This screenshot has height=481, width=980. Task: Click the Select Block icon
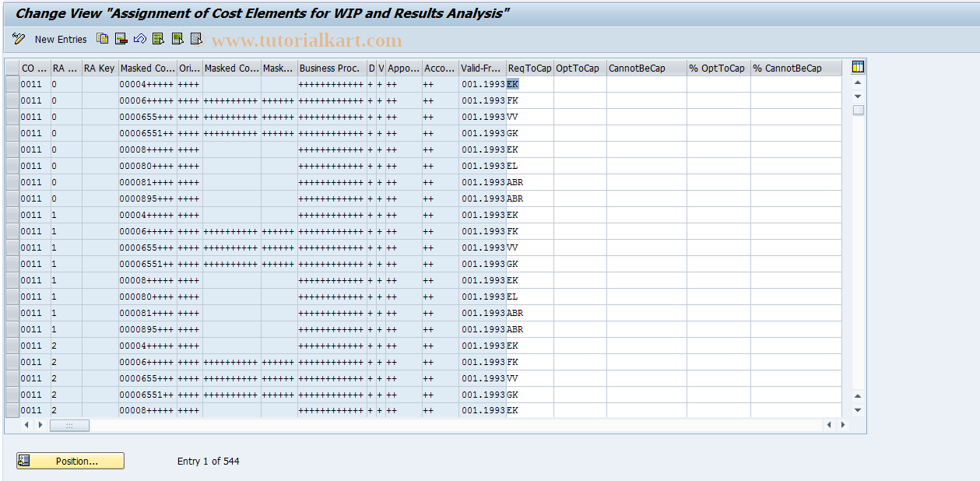point(176,39)
